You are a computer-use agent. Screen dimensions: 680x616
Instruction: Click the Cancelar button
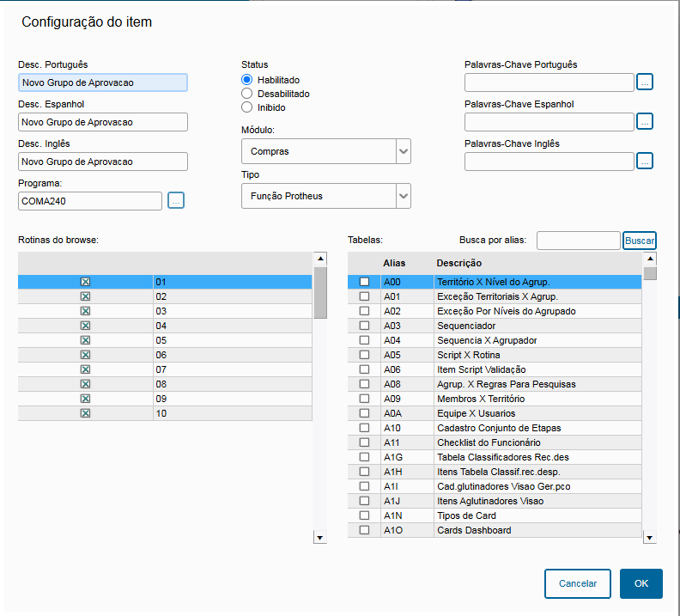pos(577,583)
